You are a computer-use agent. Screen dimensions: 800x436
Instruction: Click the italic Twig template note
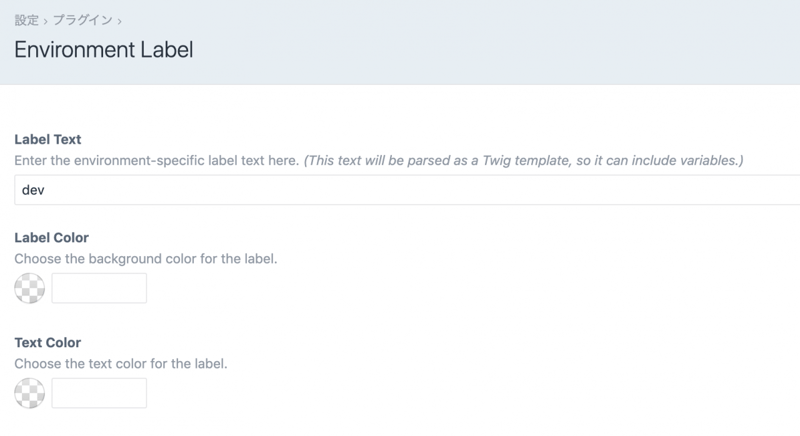click(524, 160)
